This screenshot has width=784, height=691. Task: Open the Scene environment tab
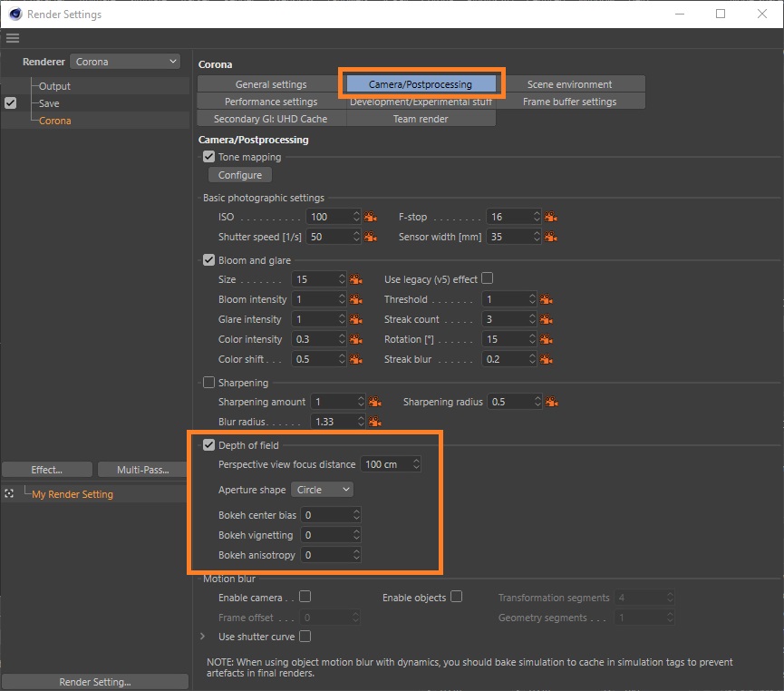coord(570,84)
